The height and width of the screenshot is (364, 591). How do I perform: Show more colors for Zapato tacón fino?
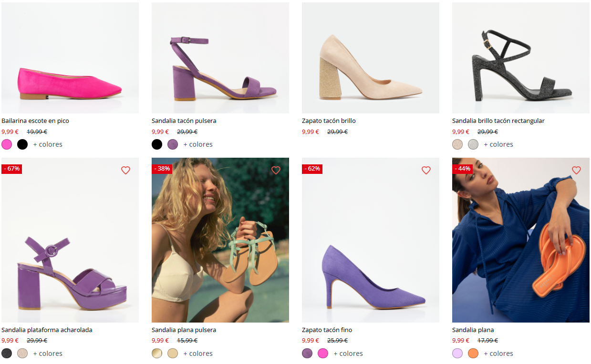coord(348,354)
